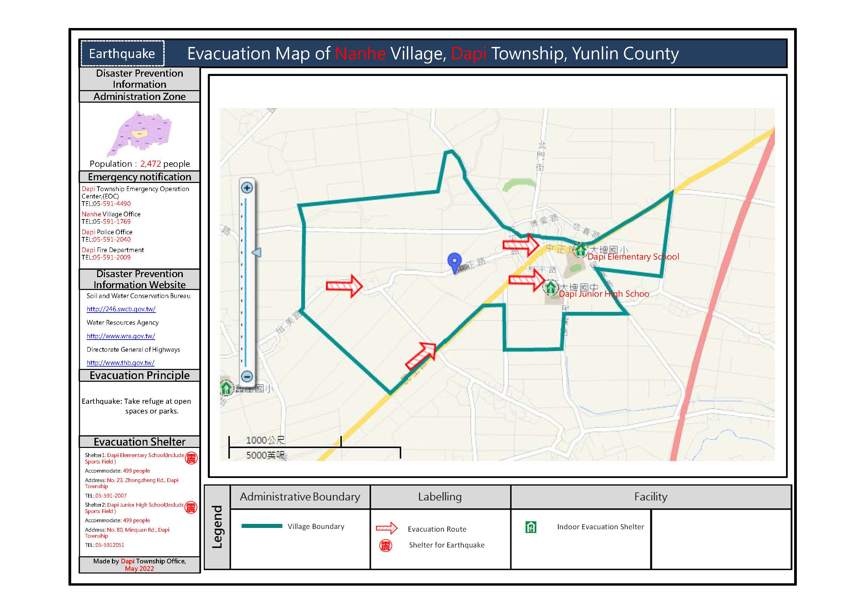This screenshot has width=868, height=614.
Task: Click the green shelter icon at the map's left edge
Action: (x=226, y=388)
